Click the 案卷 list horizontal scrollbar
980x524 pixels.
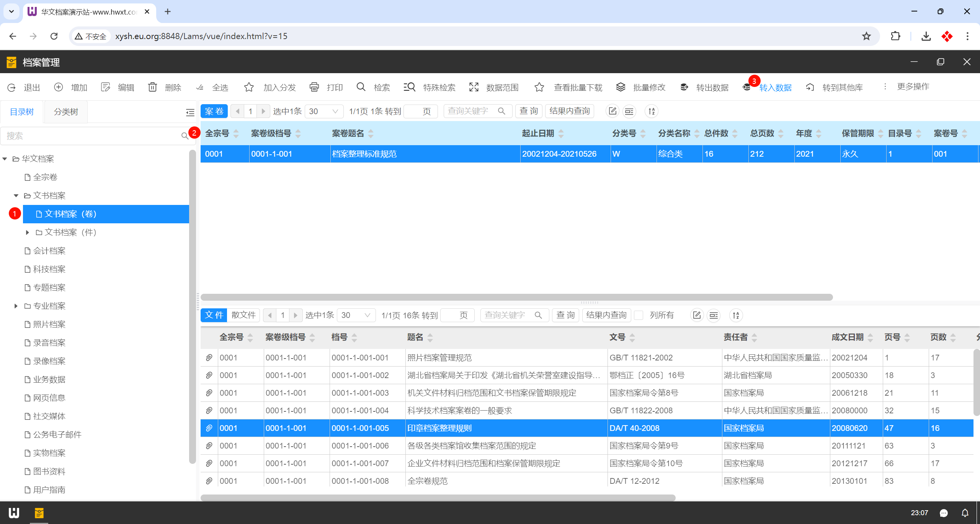[x=516, y=297]
